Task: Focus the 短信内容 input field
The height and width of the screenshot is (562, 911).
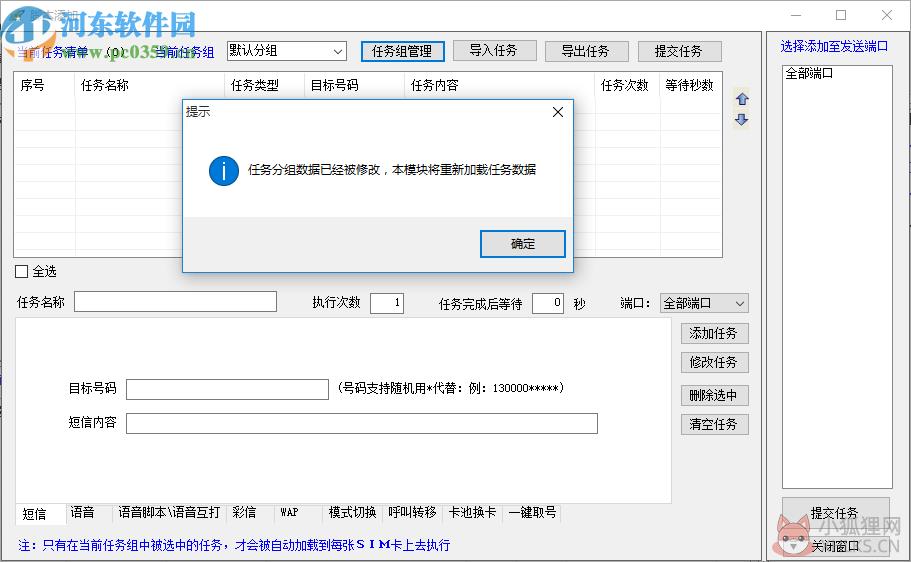Action: (x=361, y=423)
